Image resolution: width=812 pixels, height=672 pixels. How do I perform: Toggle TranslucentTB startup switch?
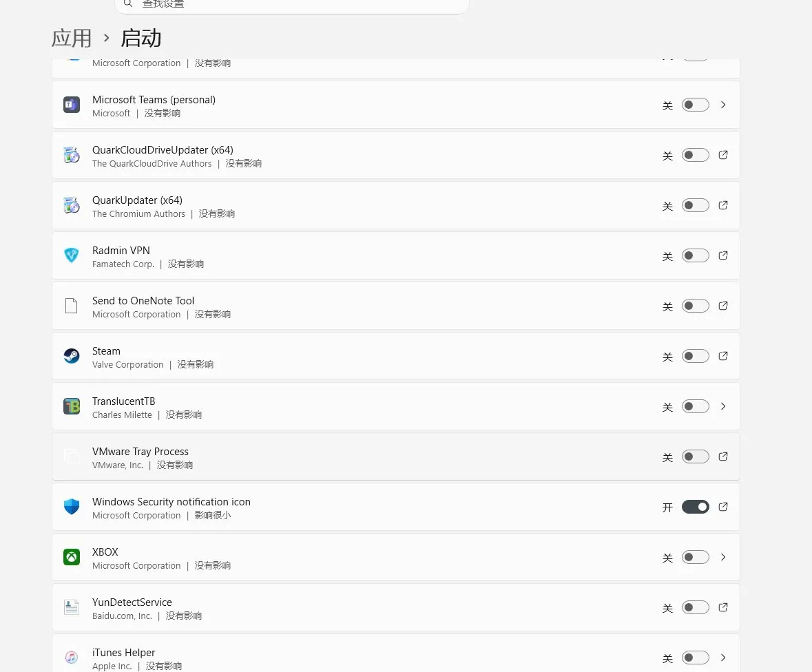tap(695, 406)
